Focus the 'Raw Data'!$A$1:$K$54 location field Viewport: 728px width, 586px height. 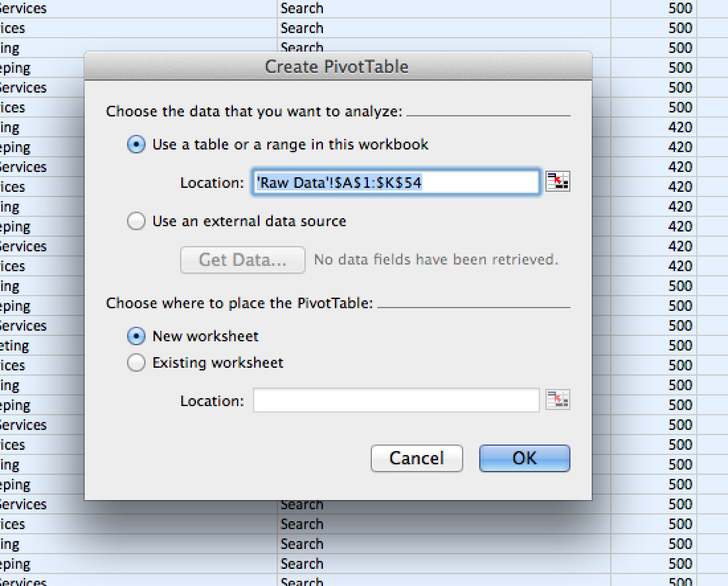click(396, 183)
